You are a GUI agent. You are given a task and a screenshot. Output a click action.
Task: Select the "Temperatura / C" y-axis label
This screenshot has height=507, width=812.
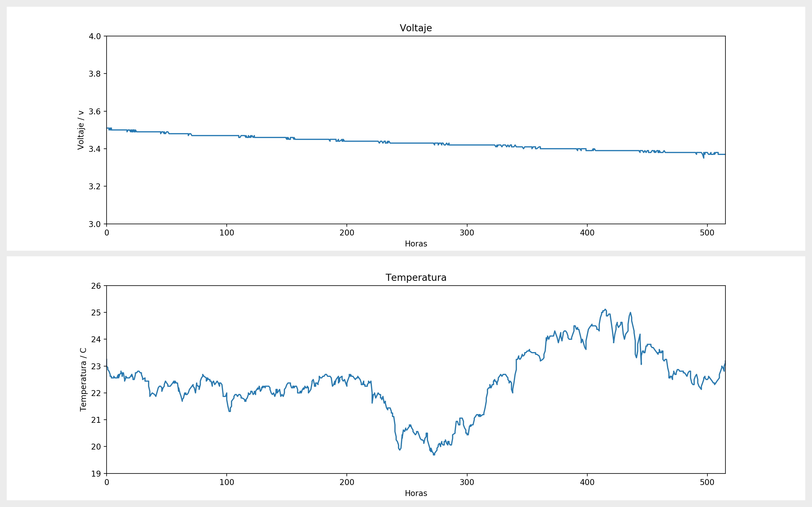83,380
